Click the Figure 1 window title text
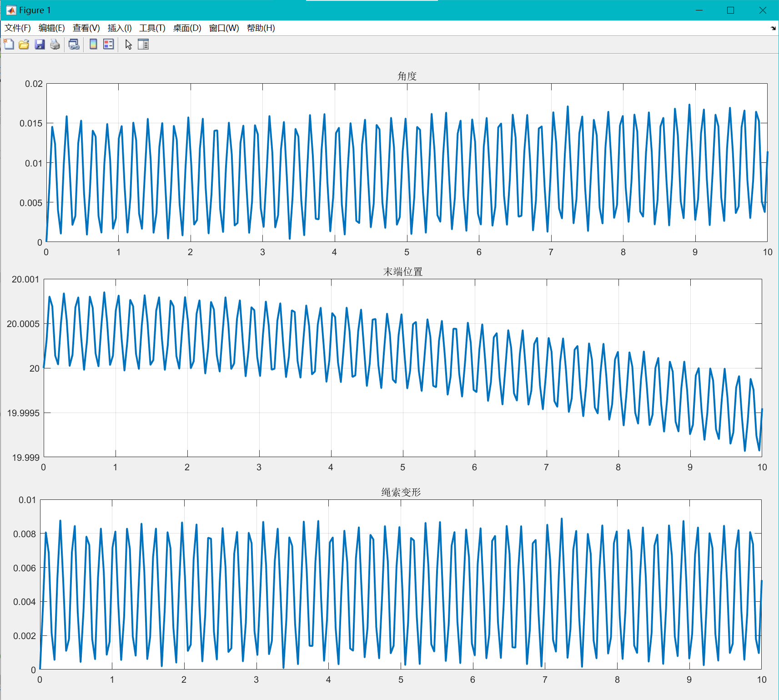Image resolution: width=779 pixels, height=700 pixels. [35, 10]
